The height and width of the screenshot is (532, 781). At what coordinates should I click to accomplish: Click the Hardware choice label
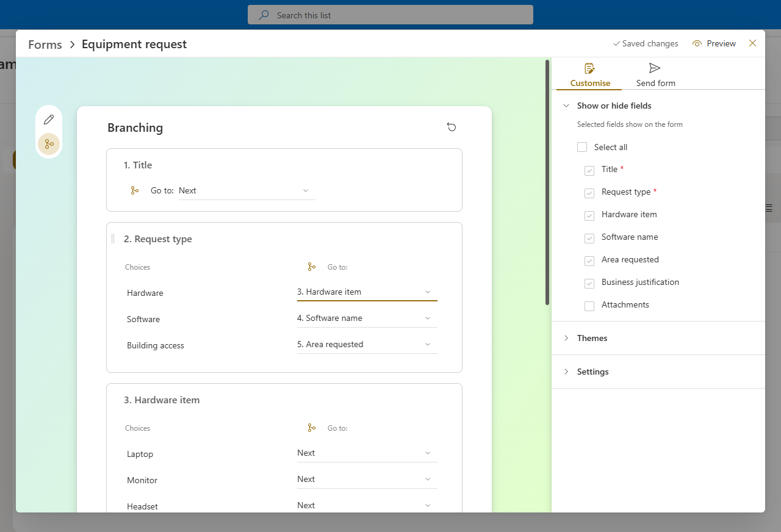145,293
